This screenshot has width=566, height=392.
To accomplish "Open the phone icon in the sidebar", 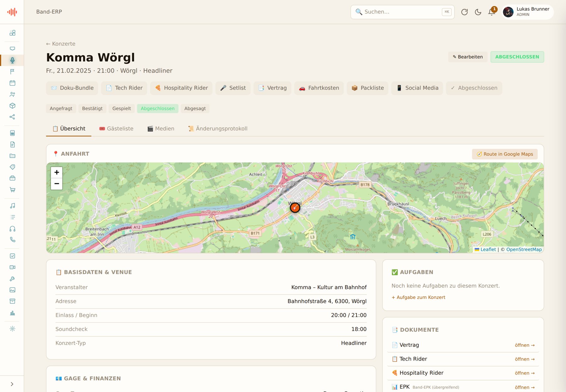I will coord(12,240).
